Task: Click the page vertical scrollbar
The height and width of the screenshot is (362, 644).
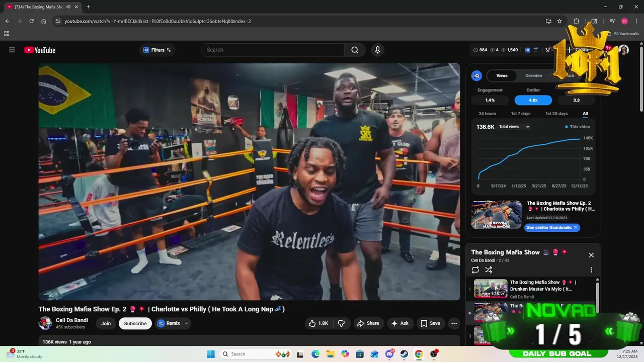Action: (641, 79)
